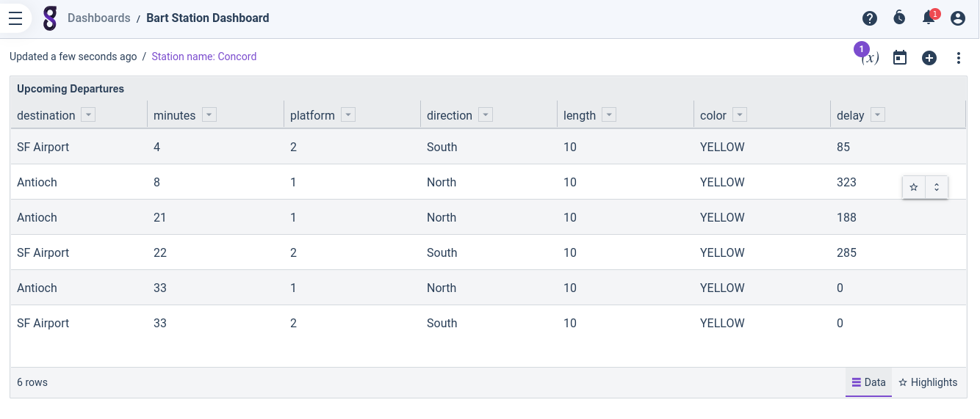Open the help question mark icon

(870, 18)
